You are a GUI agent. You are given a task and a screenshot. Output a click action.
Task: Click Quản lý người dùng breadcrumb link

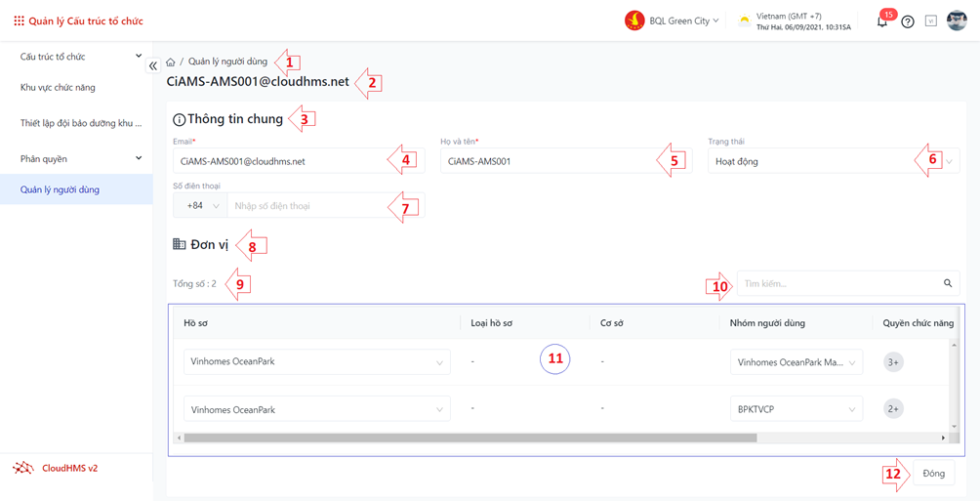coord(227,62)
